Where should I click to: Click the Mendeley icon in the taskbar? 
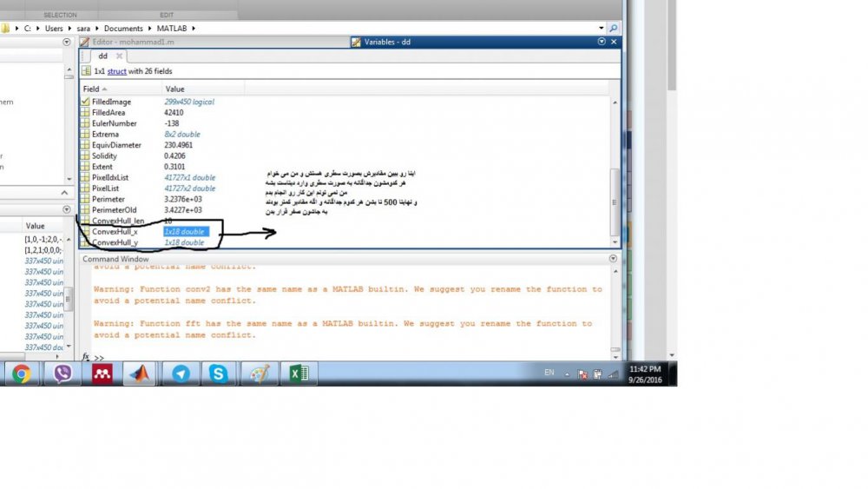point(102,374)
